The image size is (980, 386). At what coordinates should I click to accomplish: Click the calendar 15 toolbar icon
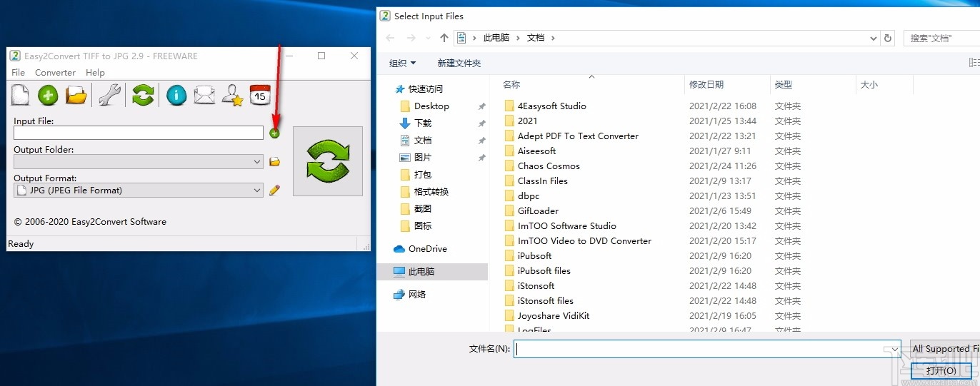pos(259,95)
